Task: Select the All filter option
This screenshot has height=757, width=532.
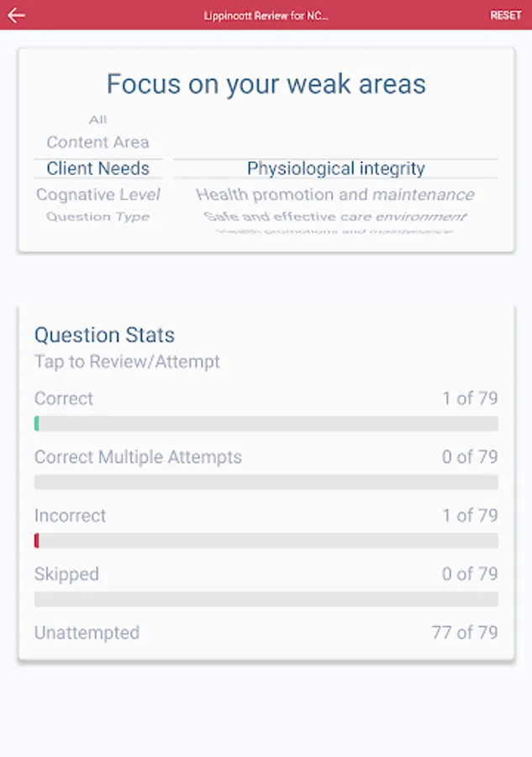Action: click(97, 119)
